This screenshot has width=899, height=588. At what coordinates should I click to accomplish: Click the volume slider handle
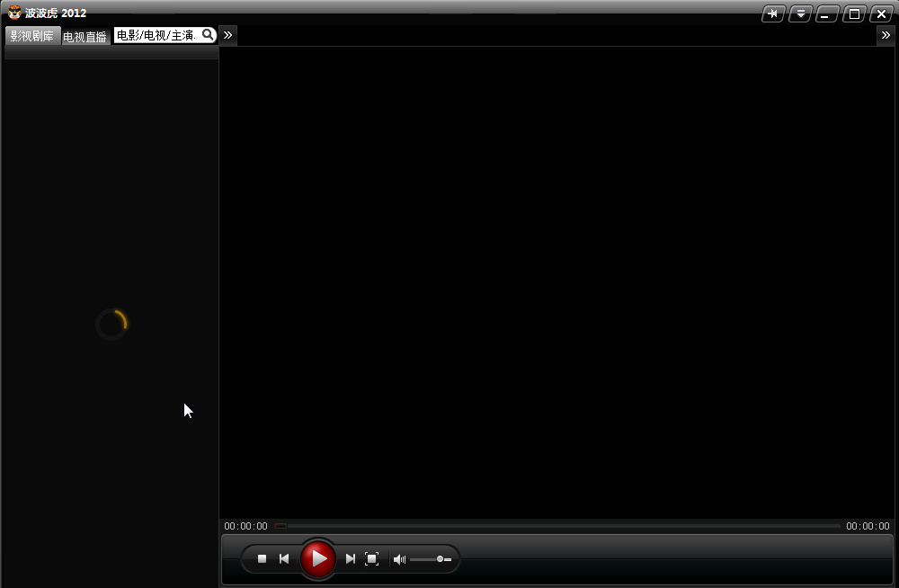(441, 559)
